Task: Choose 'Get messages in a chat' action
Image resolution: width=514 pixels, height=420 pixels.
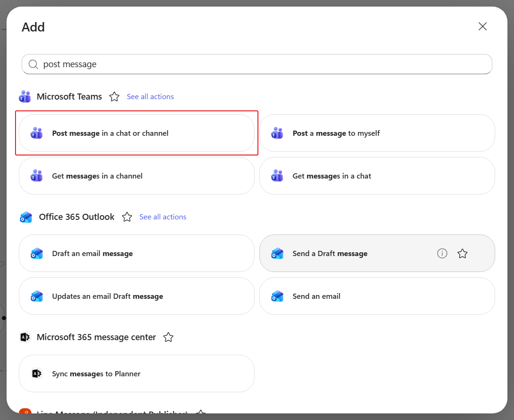Action: [x=377, y=176]
